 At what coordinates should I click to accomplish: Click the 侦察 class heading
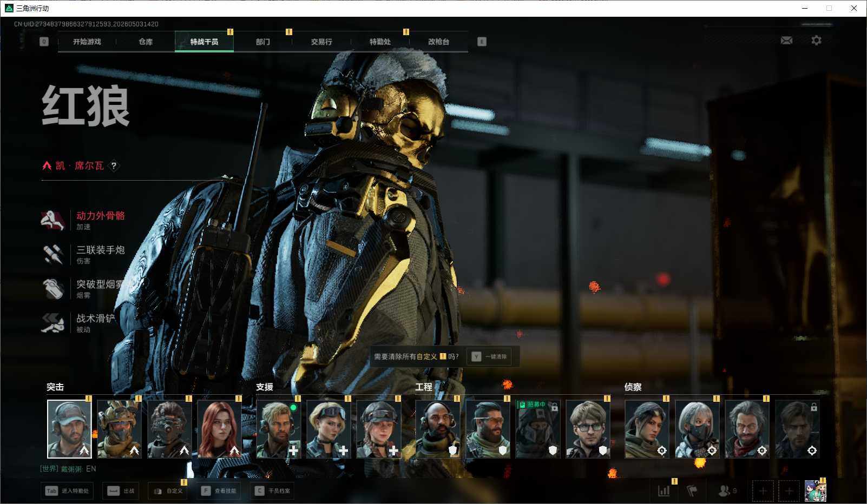[x=633, y=387]
